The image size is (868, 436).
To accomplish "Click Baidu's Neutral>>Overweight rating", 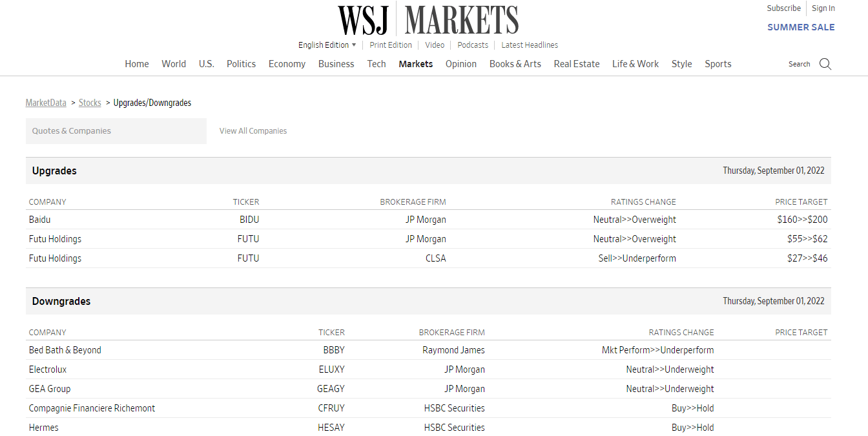I will pyautogui.click(x=635, y=220).
